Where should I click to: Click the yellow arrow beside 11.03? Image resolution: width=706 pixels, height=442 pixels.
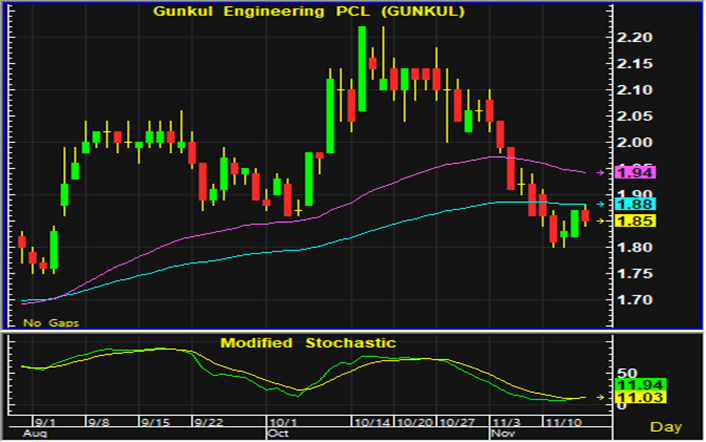tap(600, 398)
